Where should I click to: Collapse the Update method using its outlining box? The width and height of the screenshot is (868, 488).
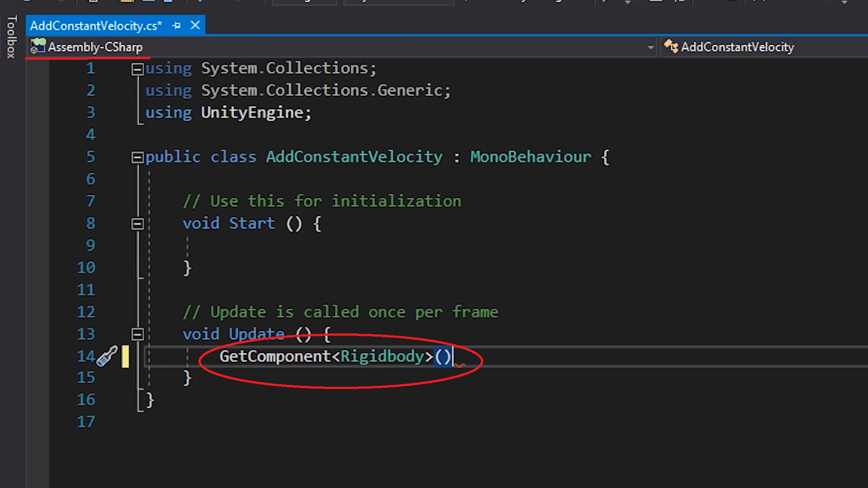(137, 334)
